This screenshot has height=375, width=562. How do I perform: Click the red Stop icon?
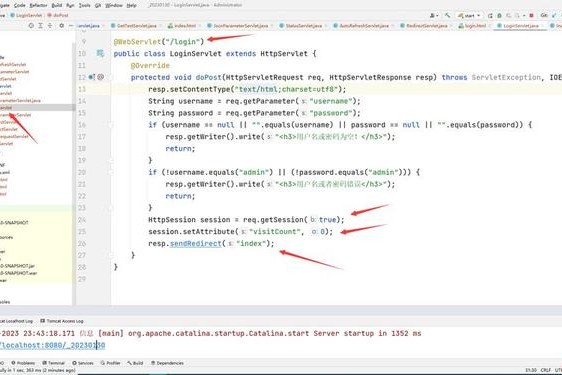click(x=532, y=15)
